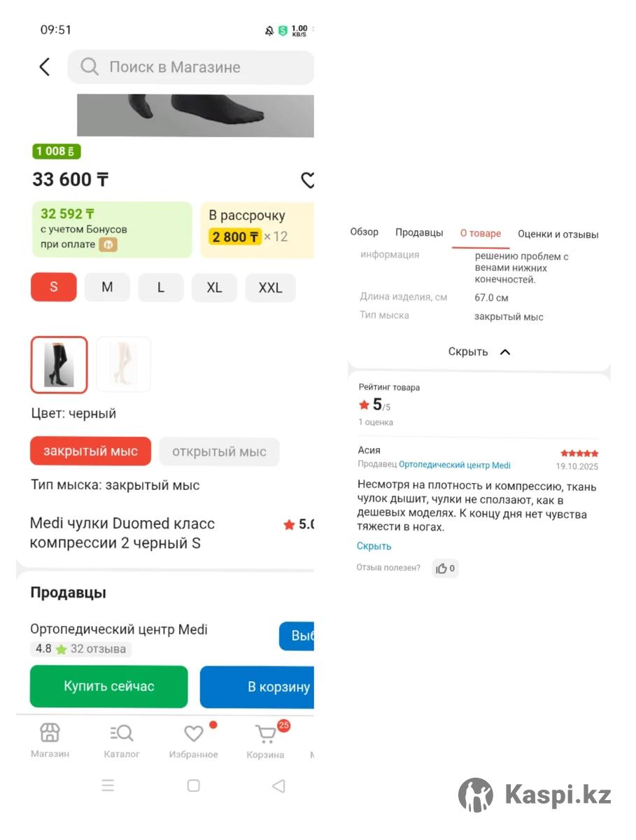
Task: Switch to the Продавцы tab
Action: 419,233
